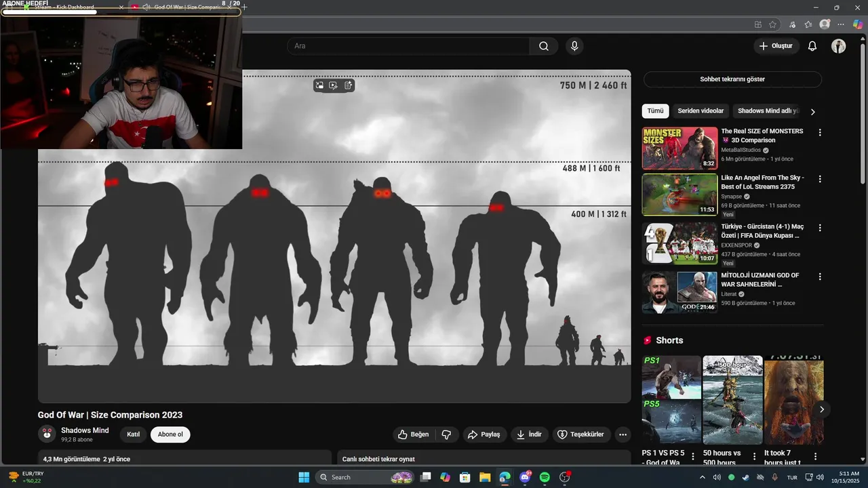The image size is (868, 488).
Task: Open MİTOLOJİ UZMANI God of War thumbnail
Action: pos(679,292)
